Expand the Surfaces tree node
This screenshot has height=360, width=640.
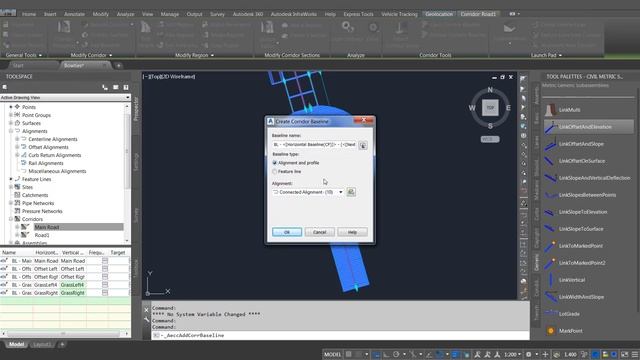coord(11,123)
